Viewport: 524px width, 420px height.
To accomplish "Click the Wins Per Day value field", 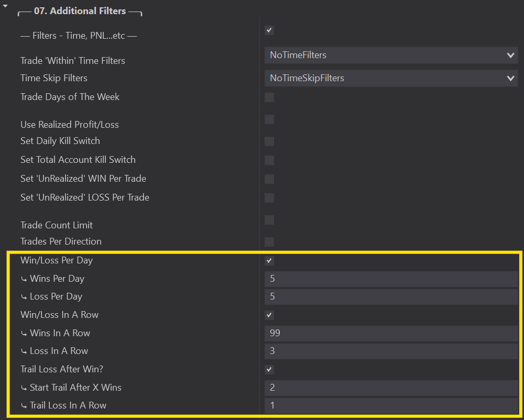I will pos(391,279).
